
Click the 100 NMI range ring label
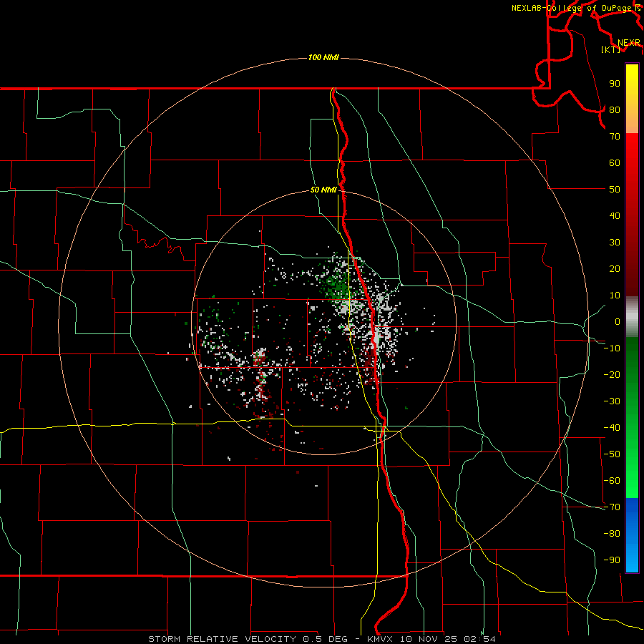point(323,57)
